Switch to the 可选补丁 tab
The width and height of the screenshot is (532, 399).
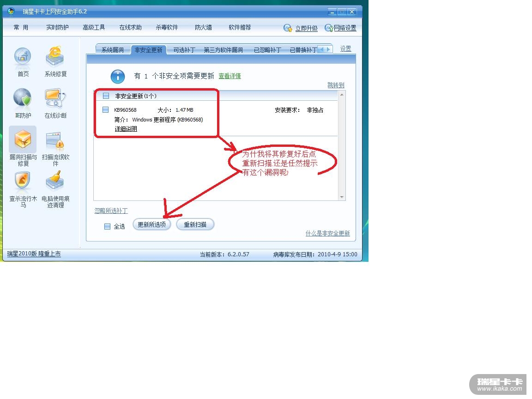(184, 50)
